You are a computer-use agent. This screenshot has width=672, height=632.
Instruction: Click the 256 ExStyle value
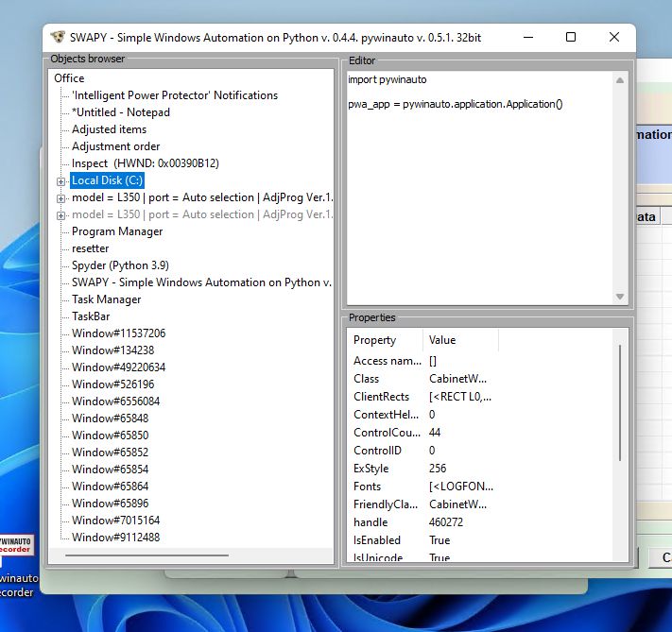coord(438,469)
